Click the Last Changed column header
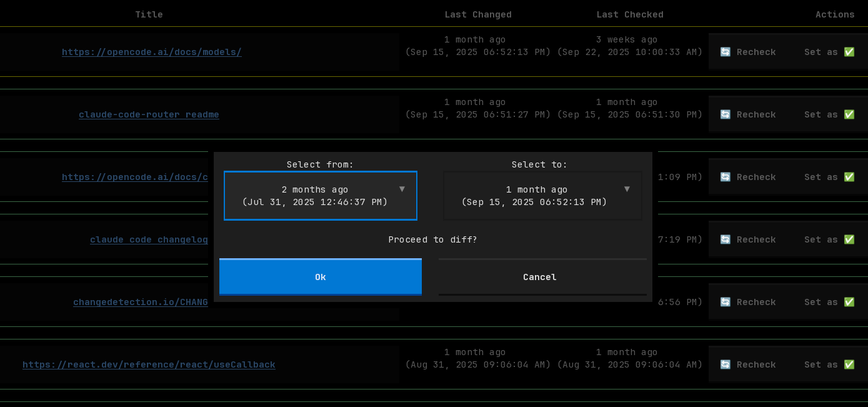 [x=478, y=14]
